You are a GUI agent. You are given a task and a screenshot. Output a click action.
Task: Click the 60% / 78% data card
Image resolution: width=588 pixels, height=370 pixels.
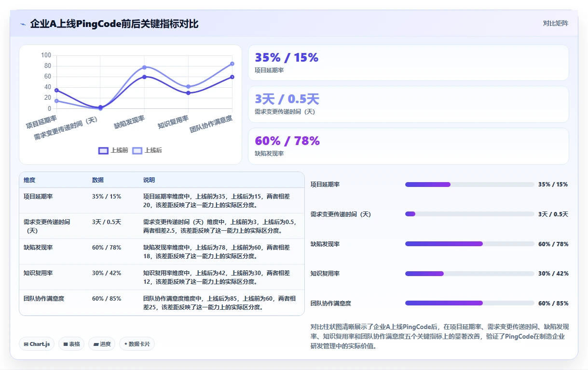click(x=409, y=146)
